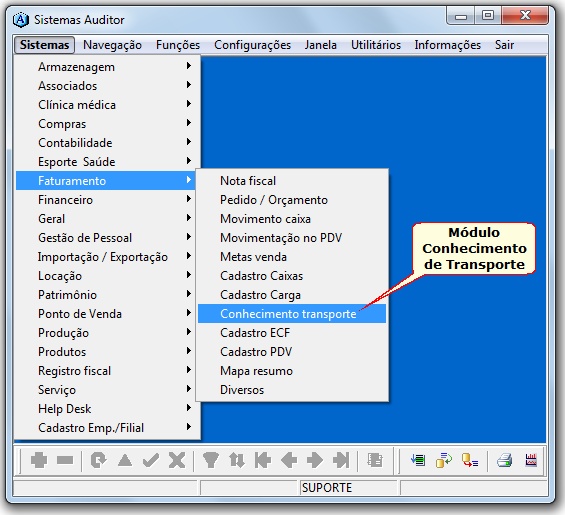Click the plus (add record) toolbar icon

coord(39,460)
